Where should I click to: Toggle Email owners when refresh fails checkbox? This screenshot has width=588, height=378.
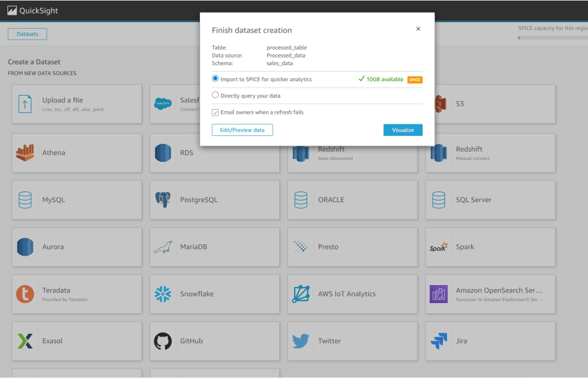[215, 112]
